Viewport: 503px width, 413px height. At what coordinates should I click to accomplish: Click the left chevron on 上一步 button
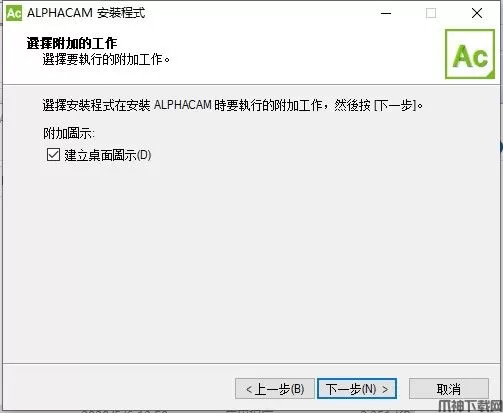click(x=249, y=389)
